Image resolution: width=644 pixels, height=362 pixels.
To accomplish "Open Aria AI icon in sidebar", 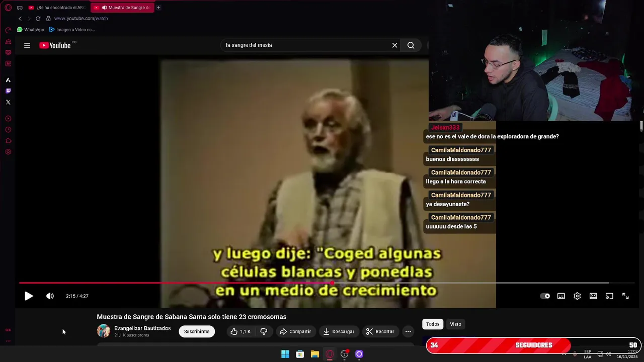I will pyautogui.click(x=8, y=80).
